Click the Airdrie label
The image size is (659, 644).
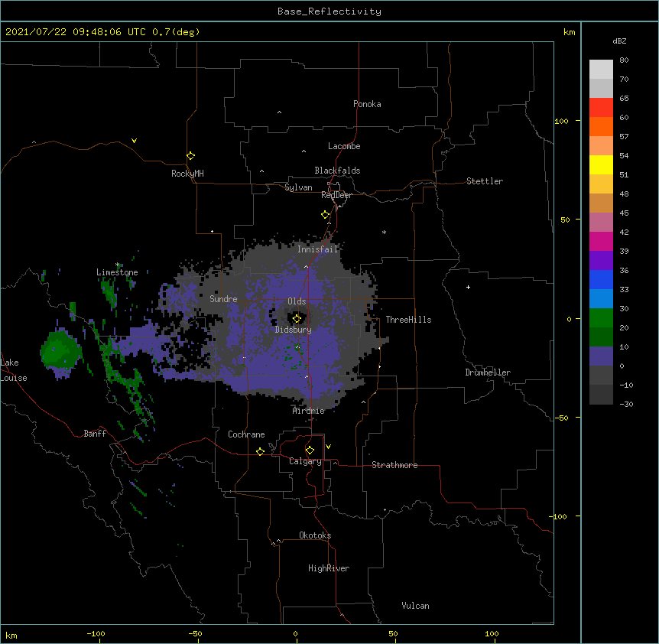click(x=309, y=411)
